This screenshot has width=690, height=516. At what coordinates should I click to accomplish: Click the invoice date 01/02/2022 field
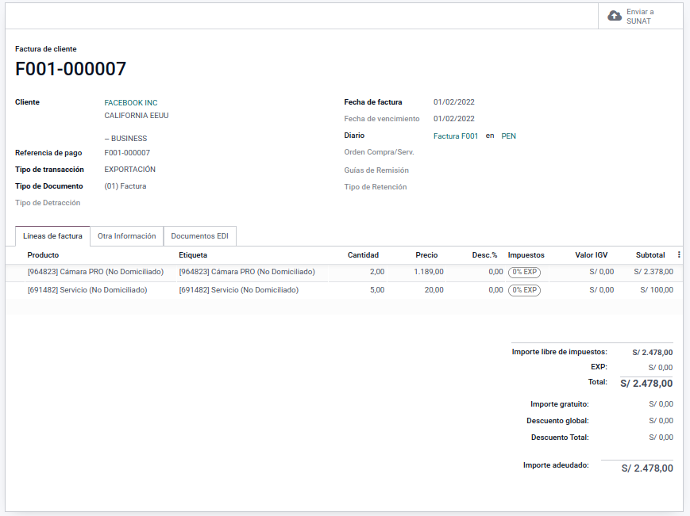pos(453,102)
